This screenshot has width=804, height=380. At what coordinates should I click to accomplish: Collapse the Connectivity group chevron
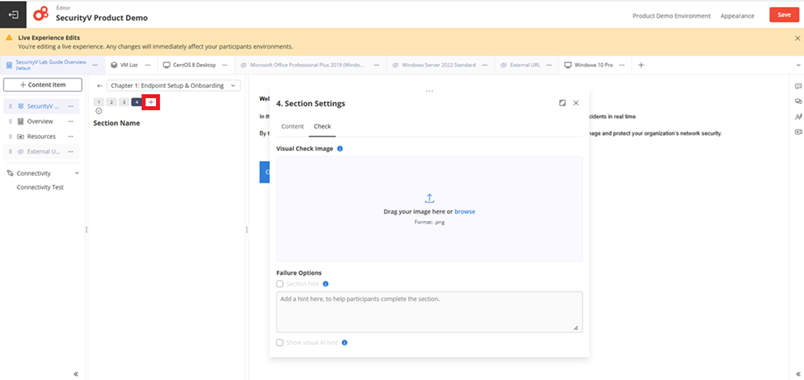click(77, 173)
